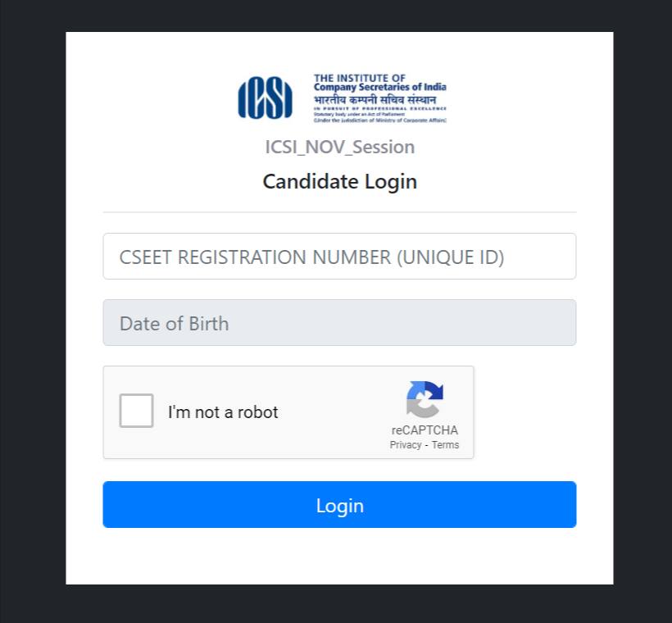Click "THE INSTITUTE OF" logo text line

tap(359, 78)
